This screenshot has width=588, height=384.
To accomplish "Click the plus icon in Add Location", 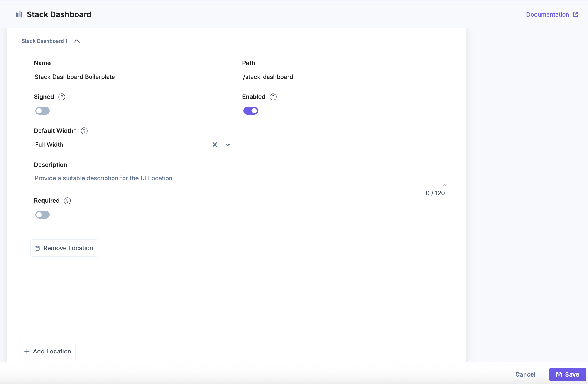I will coord(27,351).
